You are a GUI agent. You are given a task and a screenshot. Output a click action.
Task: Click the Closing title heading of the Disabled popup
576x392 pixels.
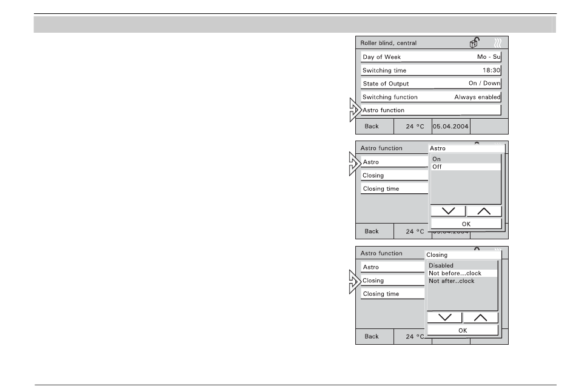(x=437, y=254)
